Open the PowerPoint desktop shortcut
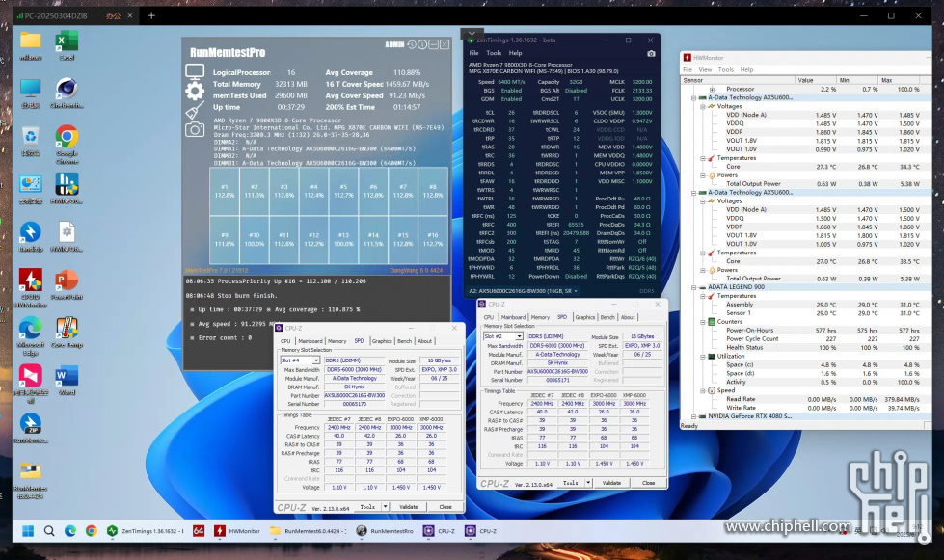The height and width of the screenshot is (560, 944). pyautogui.click(x=67, y=284)
